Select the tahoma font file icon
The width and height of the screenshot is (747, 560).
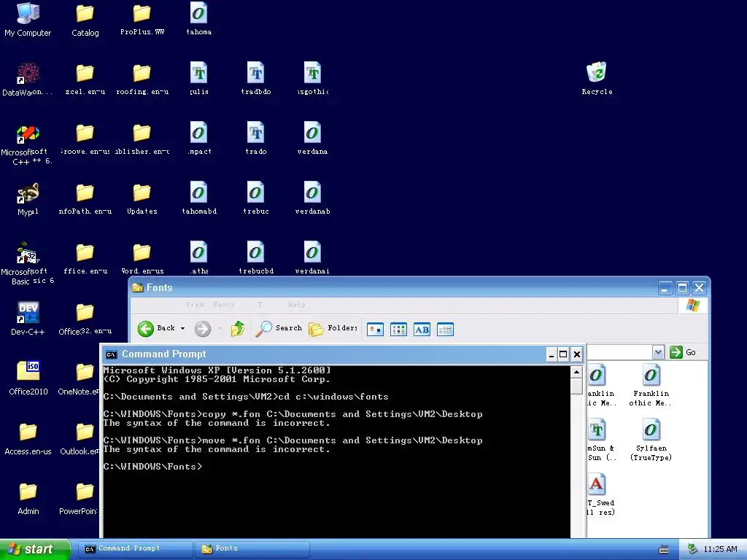coord(198,19)
